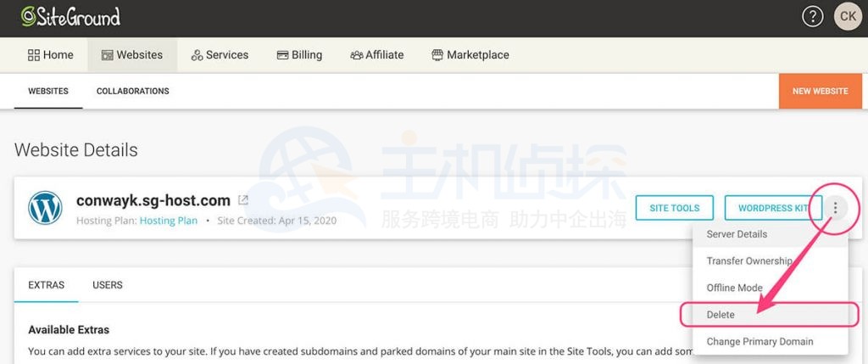
Task: Choose Delete from dropdown menu
Action: (x=770, y=314)
